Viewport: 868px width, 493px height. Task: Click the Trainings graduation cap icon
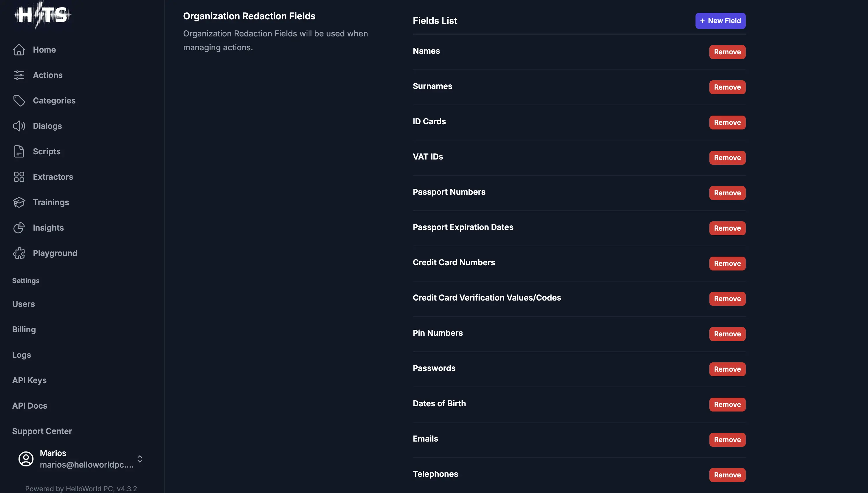[19, 202]
